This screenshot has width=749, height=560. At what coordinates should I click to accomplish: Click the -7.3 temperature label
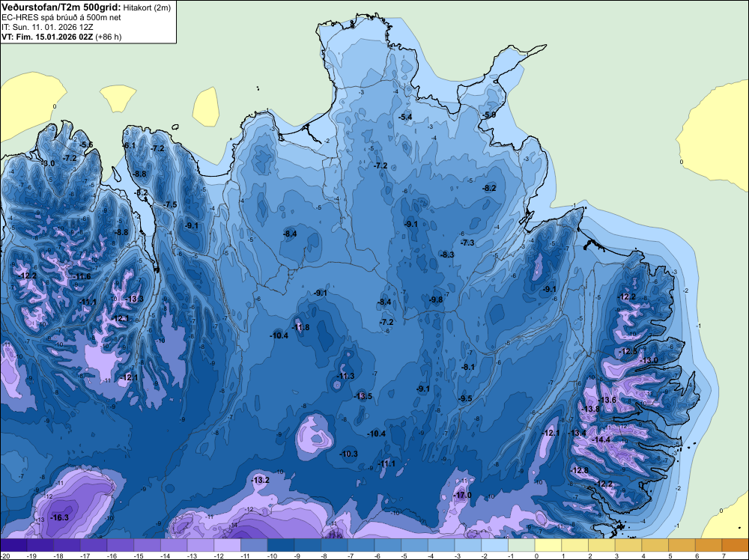[467, 243]
